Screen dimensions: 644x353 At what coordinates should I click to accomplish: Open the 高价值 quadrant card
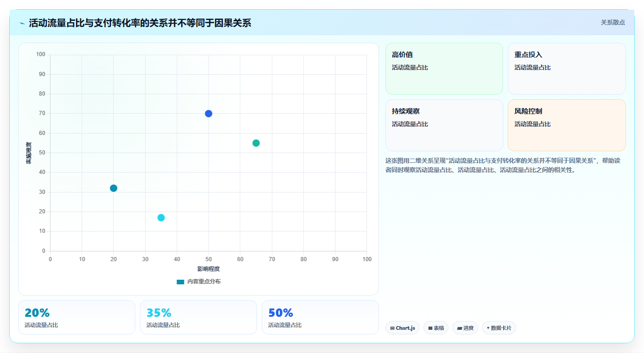(444, 69)
